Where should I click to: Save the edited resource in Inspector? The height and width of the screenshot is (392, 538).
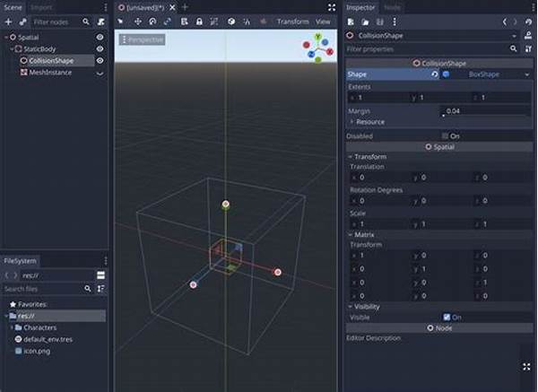(x=380, y=22)
